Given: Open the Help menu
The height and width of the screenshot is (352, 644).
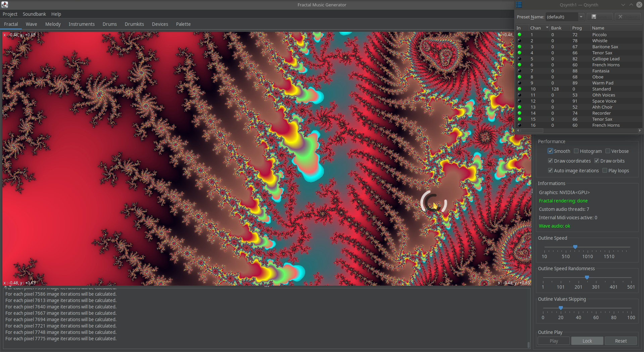Looking at the screenshot, I should pos(56,14).
